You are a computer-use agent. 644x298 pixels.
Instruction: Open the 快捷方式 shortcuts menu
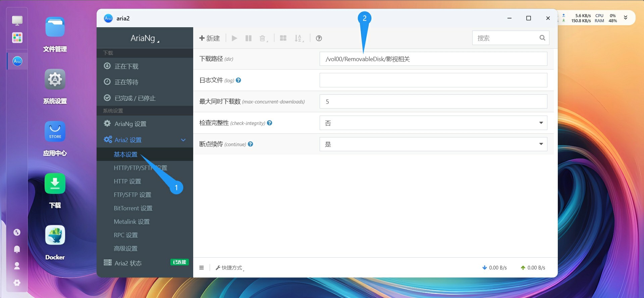pos(229,268)
